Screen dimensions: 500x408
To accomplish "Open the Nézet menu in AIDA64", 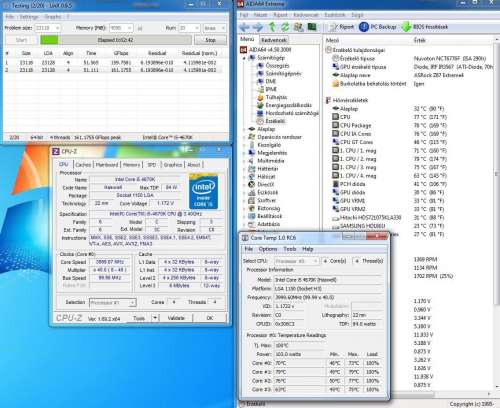I will (x=260, y=15).
